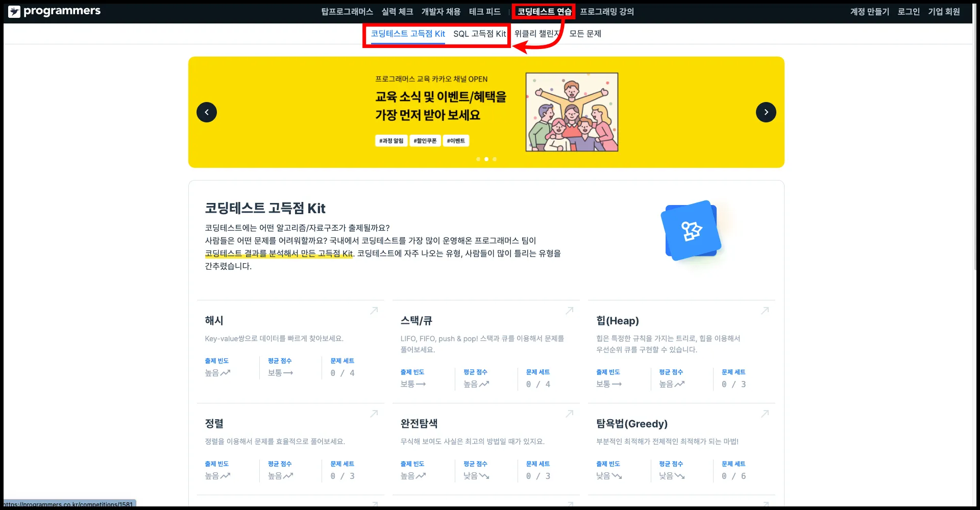
Task: Click banner headline 교육 소식 및 이벤트/혜택을
Action: tap(441, 97)
